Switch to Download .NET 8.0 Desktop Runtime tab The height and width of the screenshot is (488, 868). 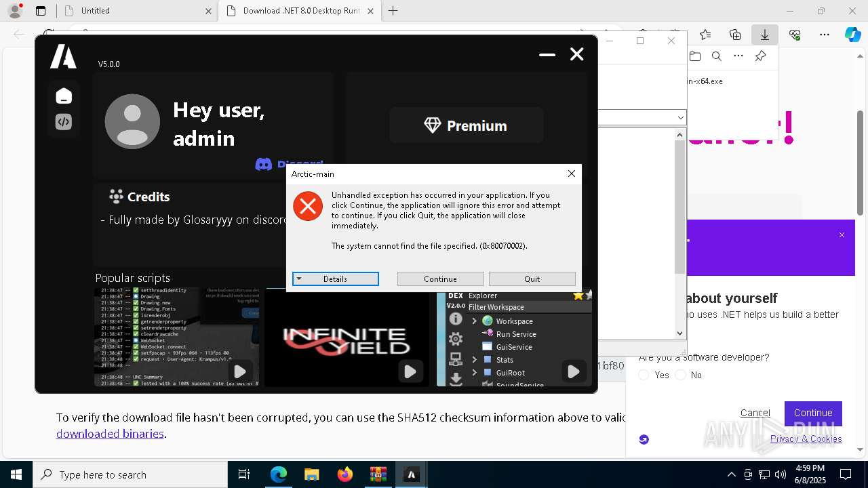click(299, 11)
